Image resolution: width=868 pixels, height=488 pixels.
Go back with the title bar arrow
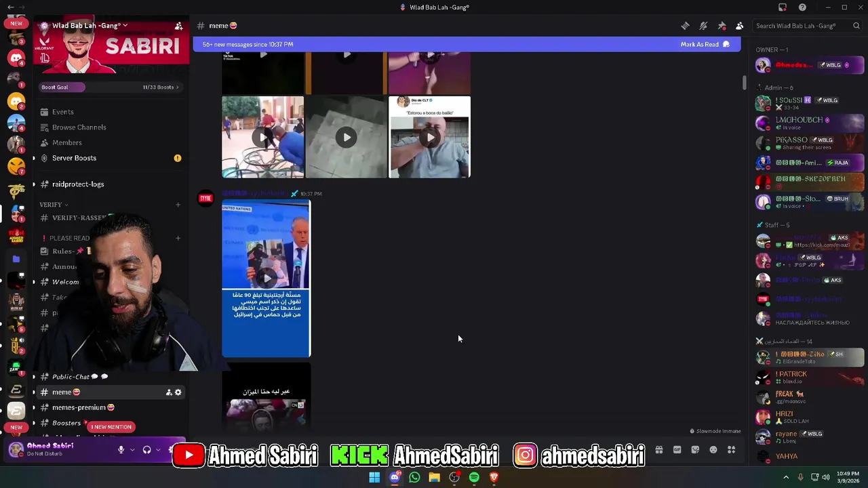click(x=9, y=7)
